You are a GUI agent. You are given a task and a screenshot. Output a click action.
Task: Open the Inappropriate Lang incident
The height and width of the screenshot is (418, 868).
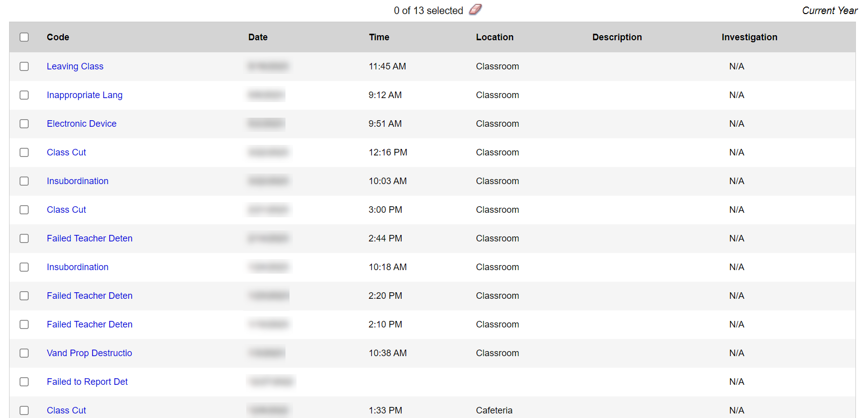[x=84, y=95]
